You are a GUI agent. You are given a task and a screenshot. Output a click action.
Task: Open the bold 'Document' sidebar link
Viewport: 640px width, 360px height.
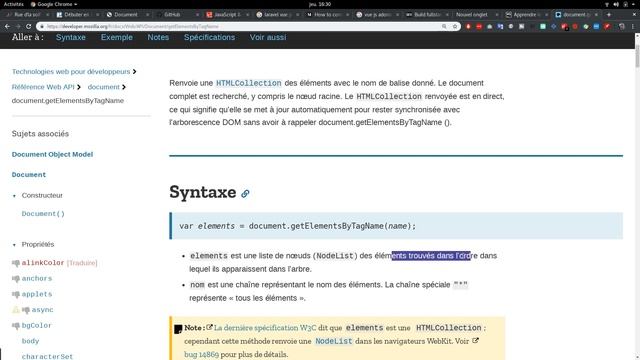click(29, 175)
